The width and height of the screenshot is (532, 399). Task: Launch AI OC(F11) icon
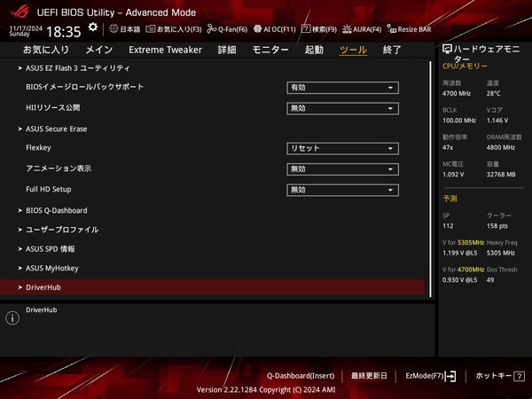(x=257, y=29)
